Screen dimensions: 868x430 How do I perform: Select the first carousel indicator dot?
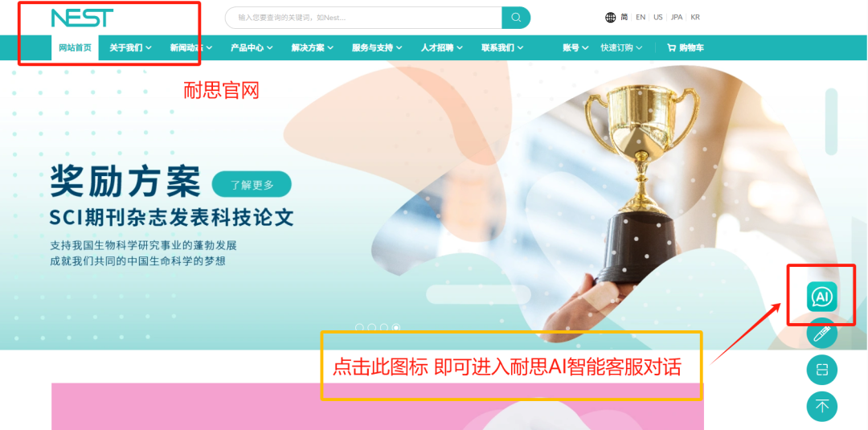[359, 328]
